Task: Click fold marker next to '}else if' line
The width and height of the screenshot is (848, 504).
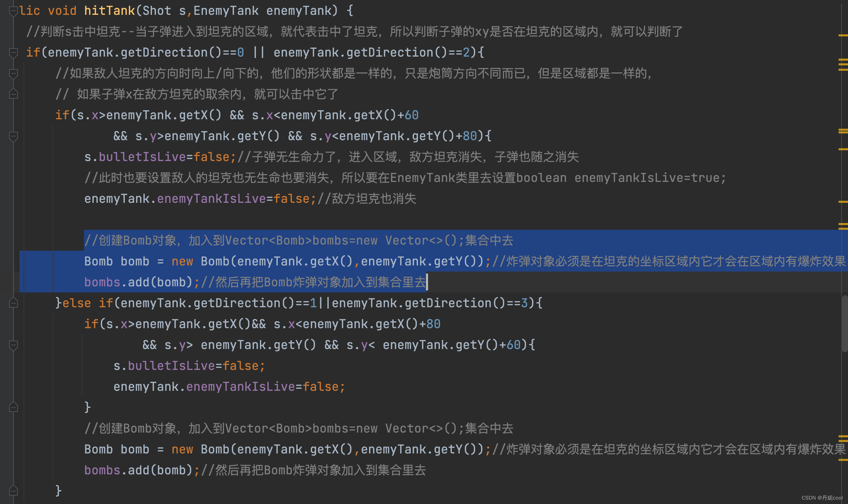Action: click(x=13, y=303)
